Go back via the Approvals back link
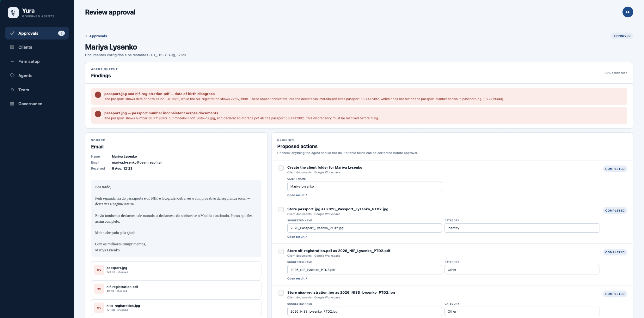 [x=96, y=36]
